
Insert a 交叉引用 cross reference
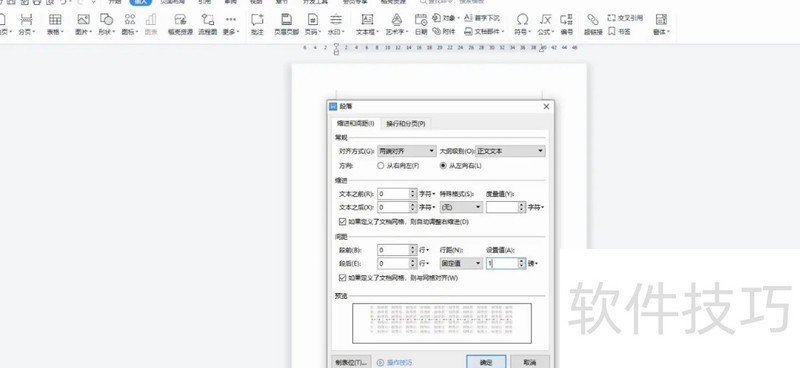click(626, 18)
